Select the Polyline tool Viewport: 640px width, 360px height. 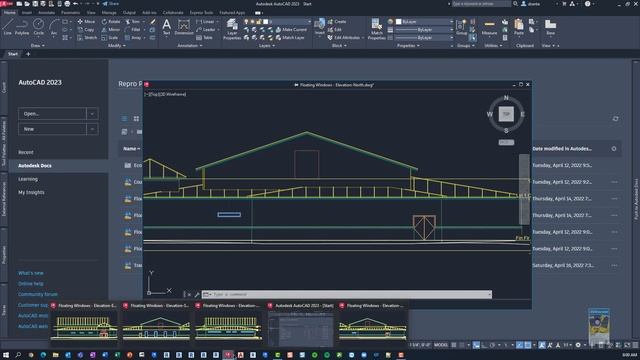(22, 27)
